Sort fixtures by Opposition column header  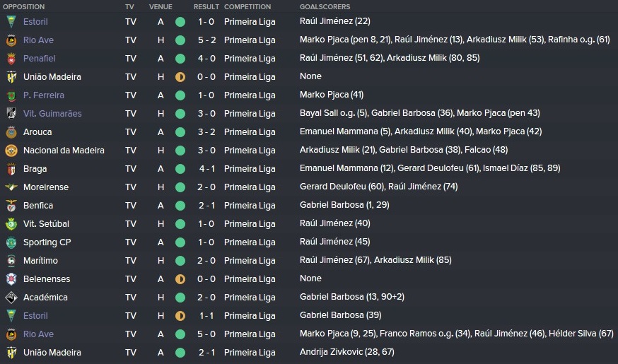[x=23, y=6]
